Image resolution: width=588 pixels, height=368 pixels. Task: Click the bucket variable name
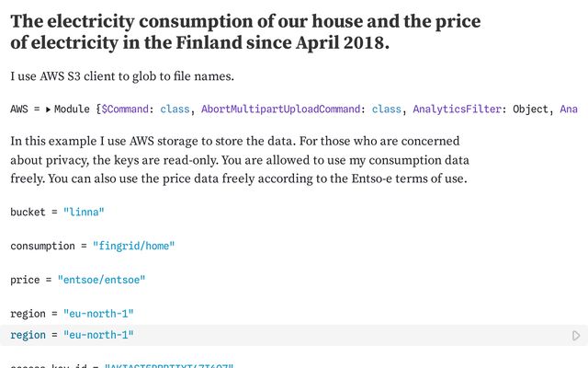click(x=28, y=213)
